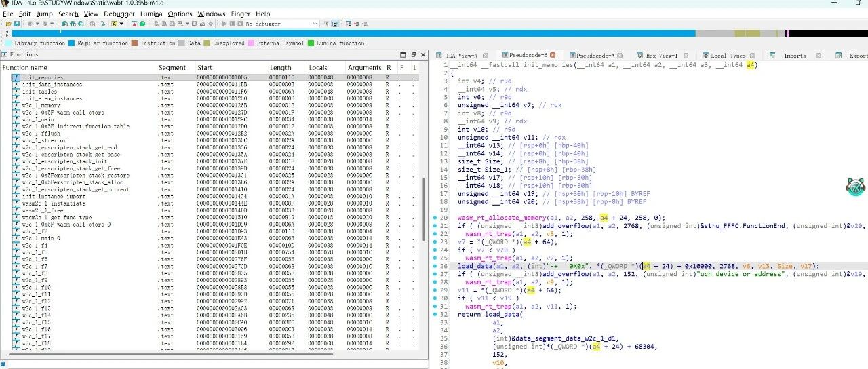
Task: Close the Local Types tab
Action: pos(752,56)
